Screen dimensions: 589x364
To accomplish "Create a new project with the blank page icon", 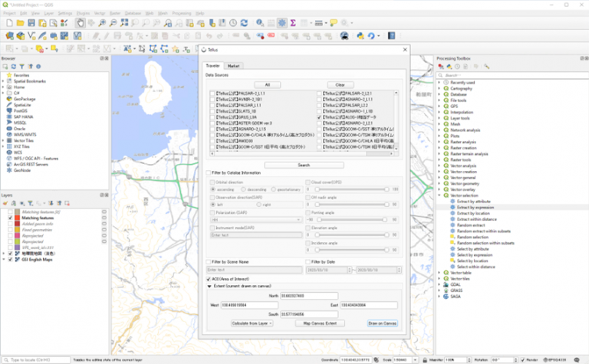I will point(9,23).
